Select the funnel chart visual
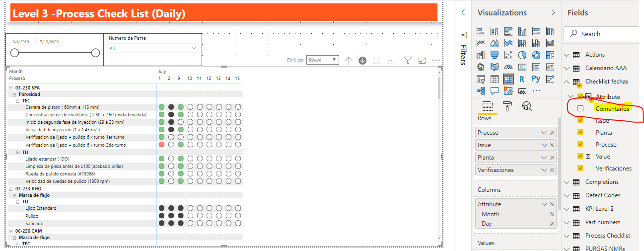The width and height of the screenshot is (644, 251). pyautogui.click(x=495, y=55)
